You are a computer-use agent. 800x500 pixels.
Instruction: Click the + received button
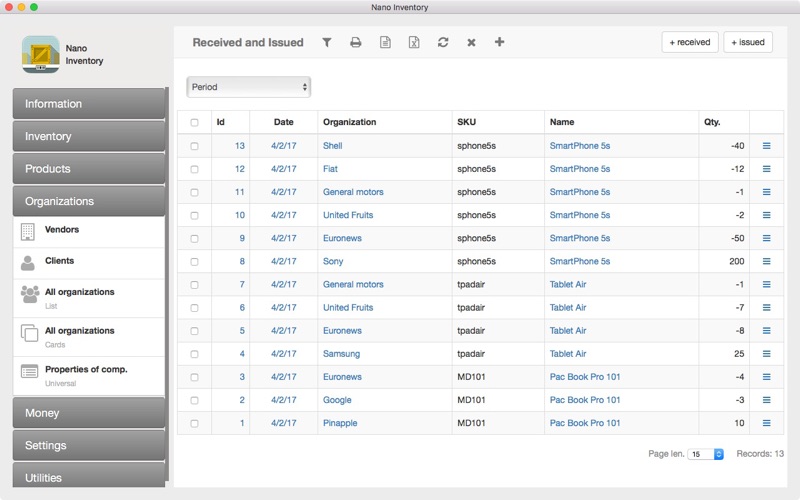[x=690, y=42]
